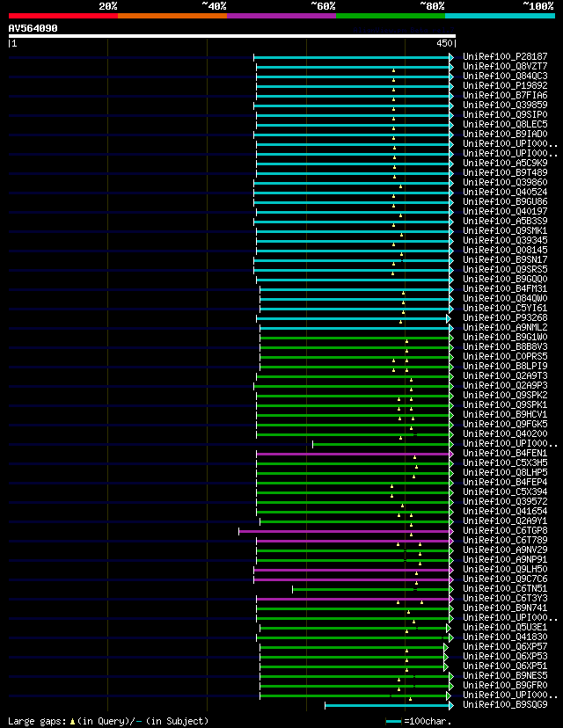563x728 pixels.
Task: Open hit UniRef100_Q39572
Action: tap(505, 501)
